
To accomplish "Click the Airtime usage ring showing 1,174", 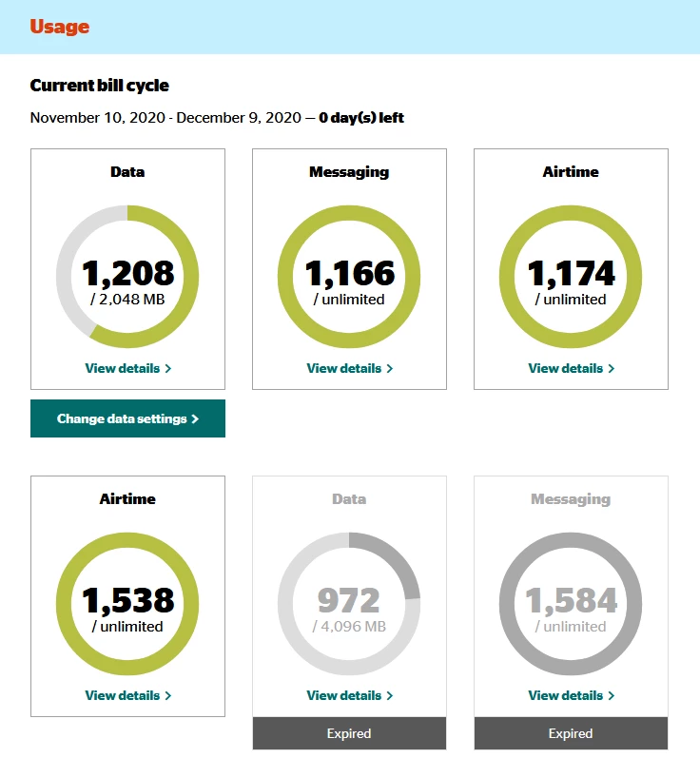I will click(571, 277).
